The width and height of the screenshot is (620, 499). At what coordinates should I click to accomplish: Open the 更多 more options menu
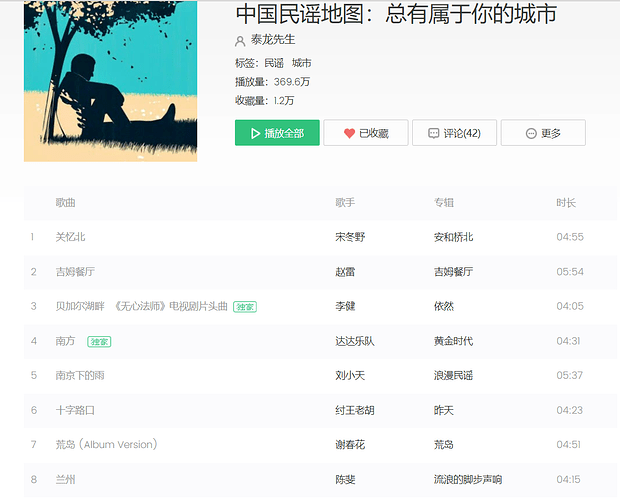pyautogui.click(x=543, y=133)
